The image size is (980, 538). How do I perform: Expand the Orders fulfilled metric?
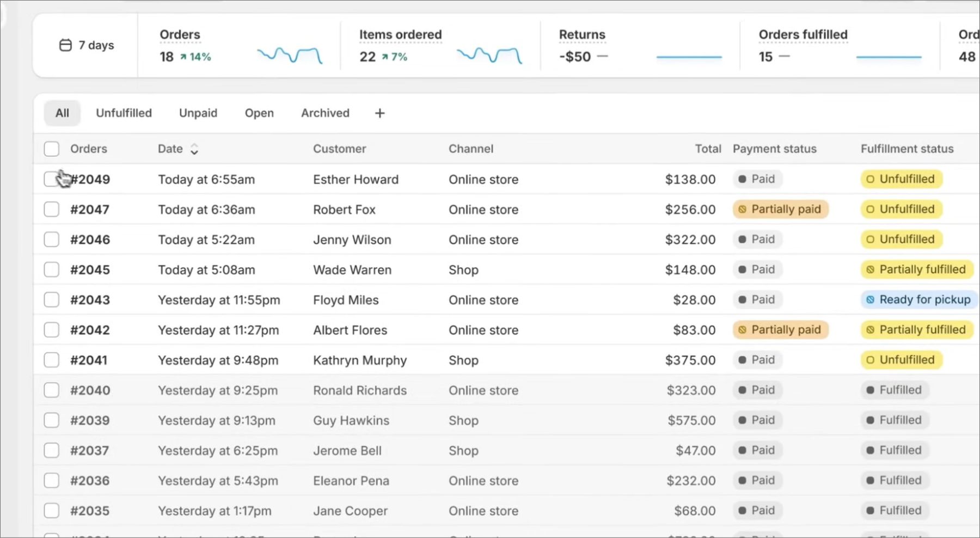click(x=803, y=35)
